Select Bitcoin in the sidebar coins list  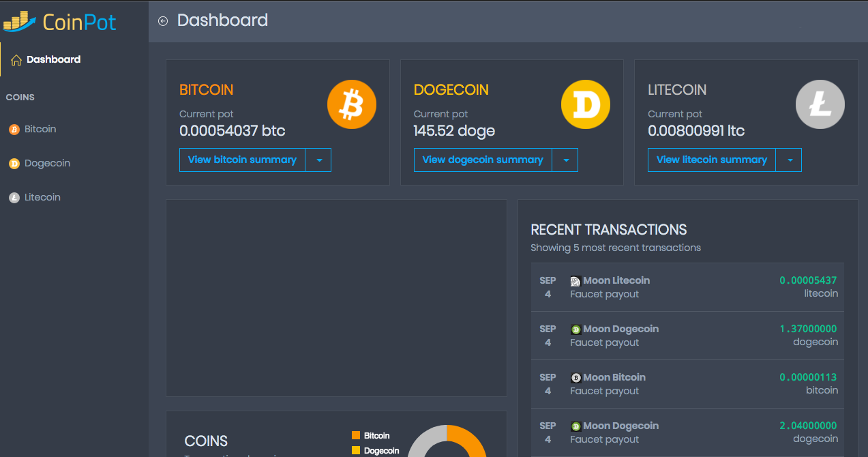[x=40, y=129]
